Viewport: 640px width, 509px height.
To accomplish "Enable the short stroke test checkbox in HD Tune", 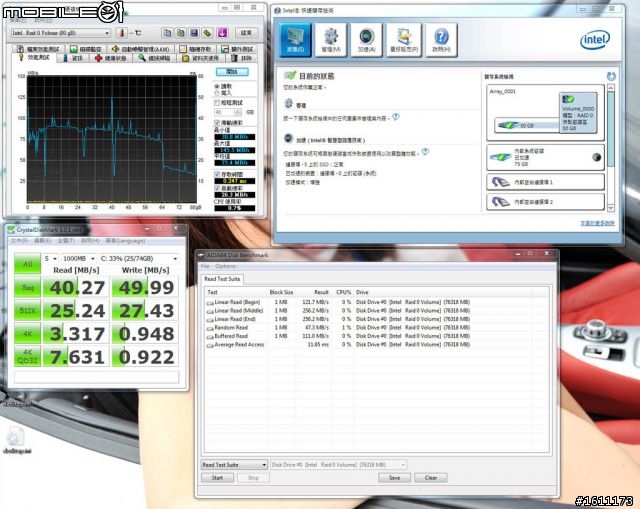I will point(217,102).
